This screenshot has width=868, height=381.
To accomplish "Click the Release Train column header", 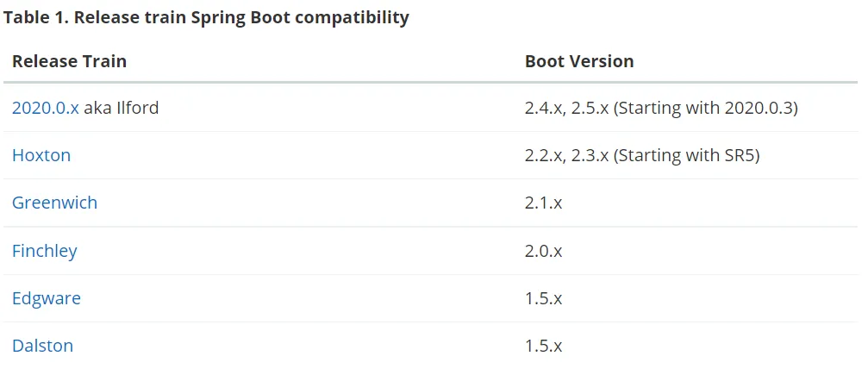I will (69, 61).
